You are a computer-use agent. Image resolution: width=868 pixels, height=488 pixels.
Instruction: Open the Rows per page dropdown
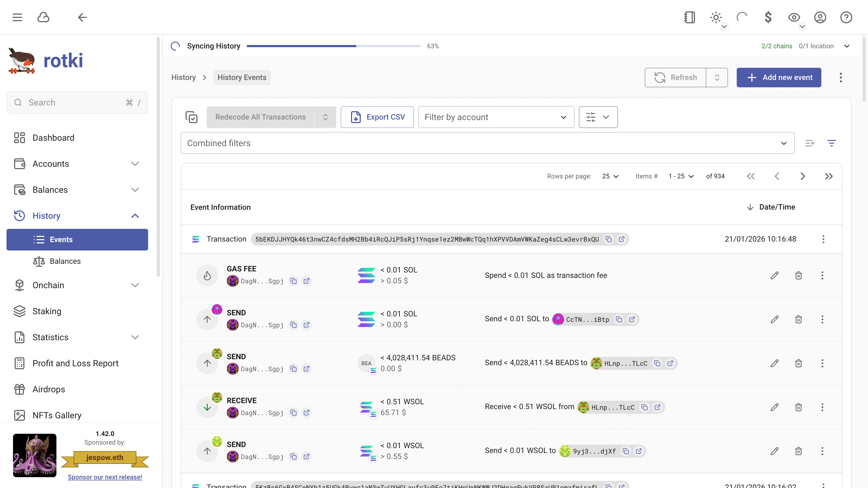611,176
